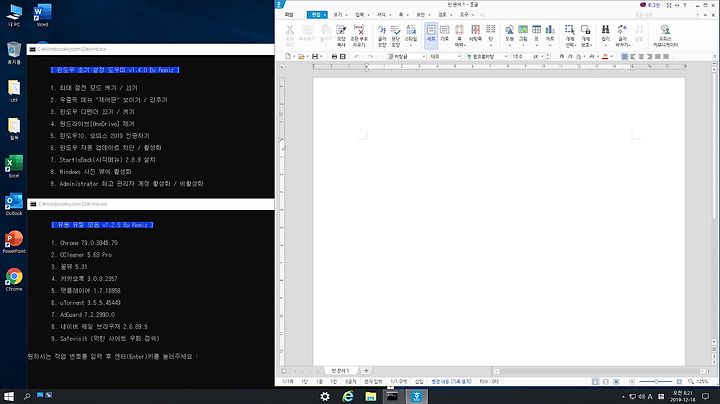Open the 보기 (View) menu
720x404 pixels.
pos(338,15)
